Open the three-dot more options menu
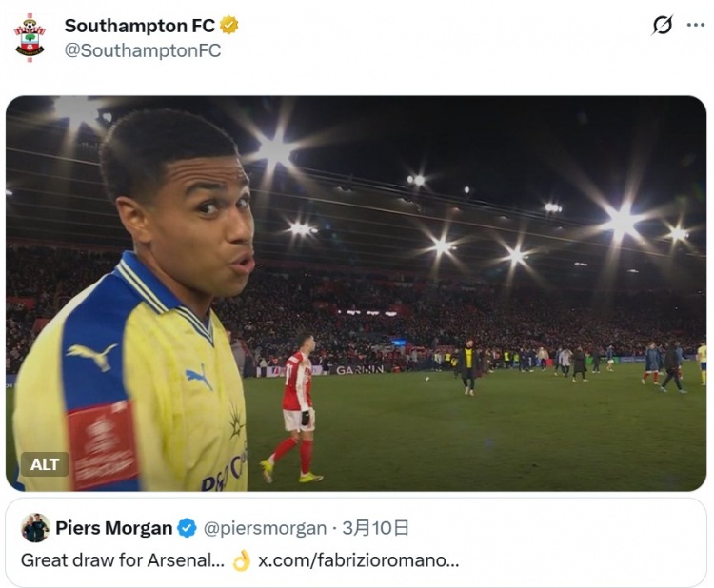Viewport: 714px width, 588px height. 696,26
